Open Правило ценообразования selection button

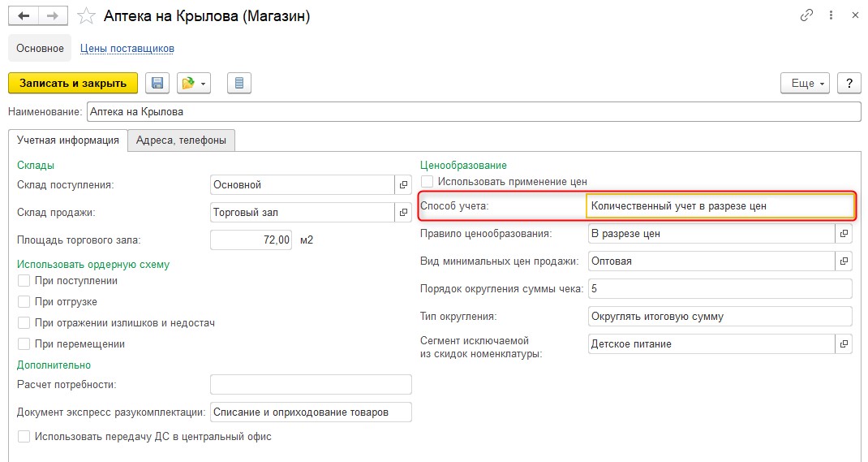844,234
